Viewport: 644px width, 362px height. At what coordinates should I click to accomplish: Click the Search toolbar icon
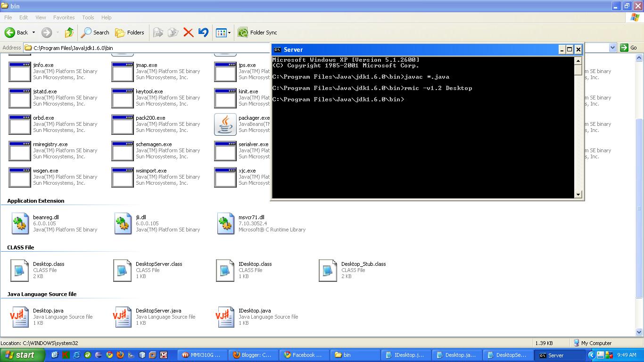pos(95,33)
